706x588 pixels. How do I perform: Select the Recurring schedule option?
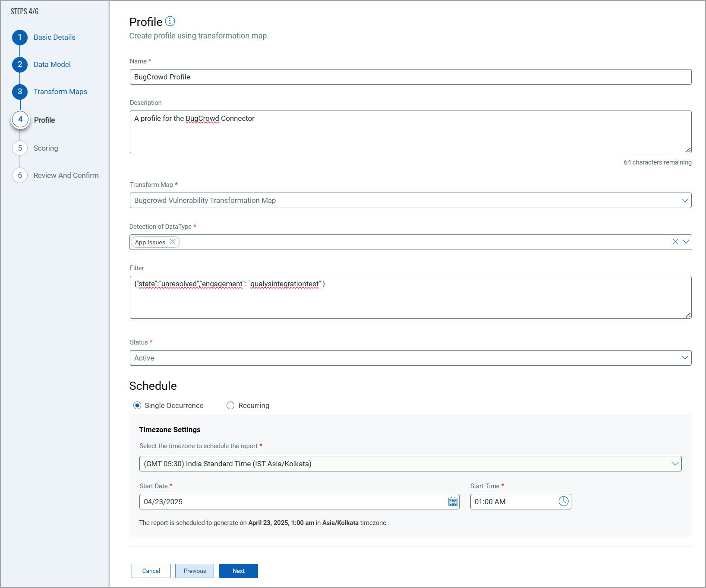[230, 405]
